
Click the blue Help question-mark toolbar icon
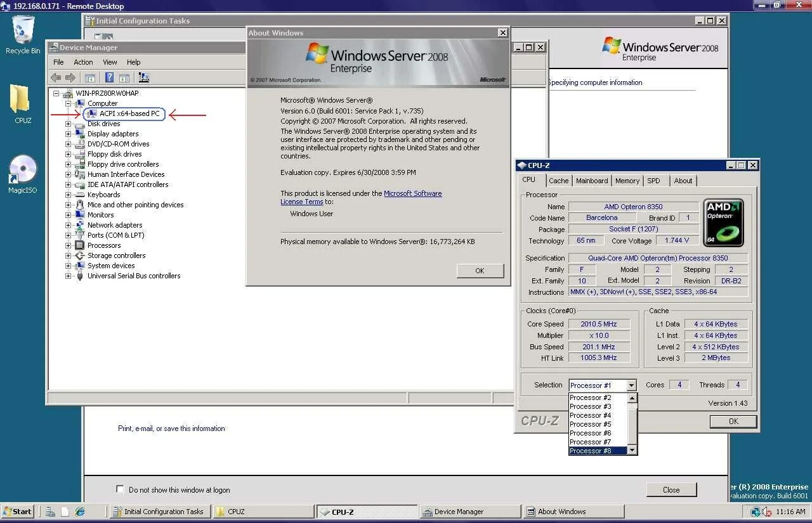tap(109, 77)
